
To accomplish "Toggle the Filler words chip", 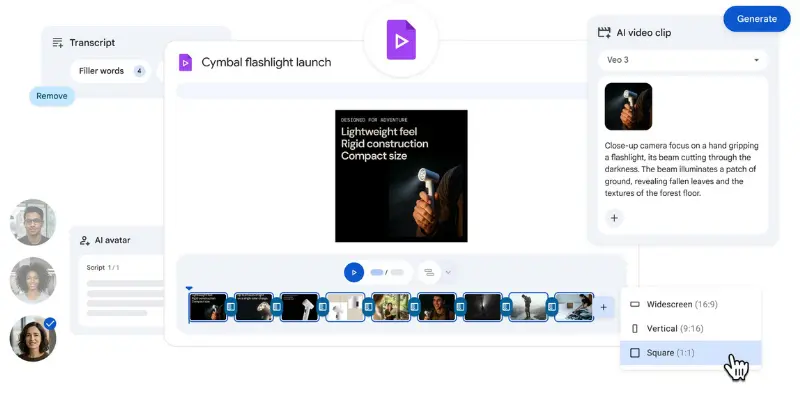I will [x=111, y=71].
